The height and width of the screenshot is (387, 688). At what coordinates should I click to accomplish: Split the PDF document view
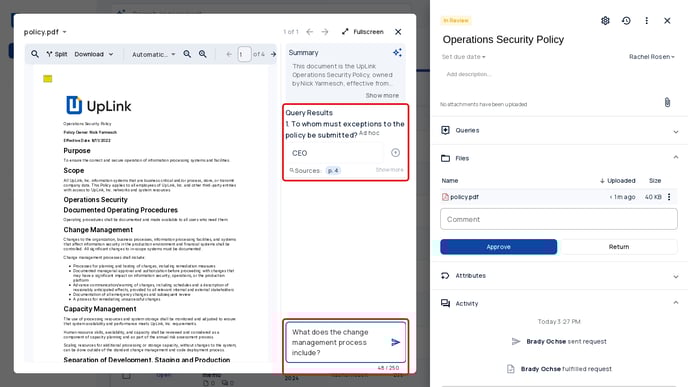pos(57,54)
